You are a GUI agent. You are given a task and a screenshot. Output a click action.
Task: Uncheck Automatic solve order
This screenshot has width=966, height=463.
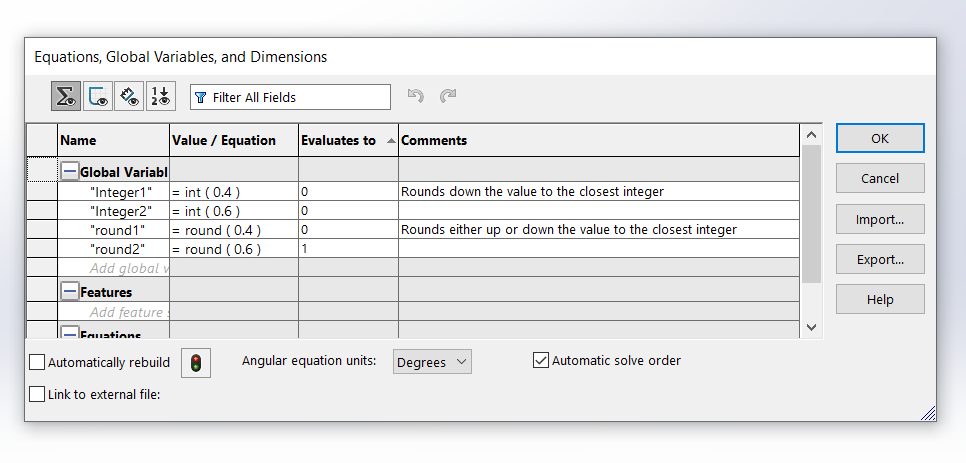tap(541, 360)
